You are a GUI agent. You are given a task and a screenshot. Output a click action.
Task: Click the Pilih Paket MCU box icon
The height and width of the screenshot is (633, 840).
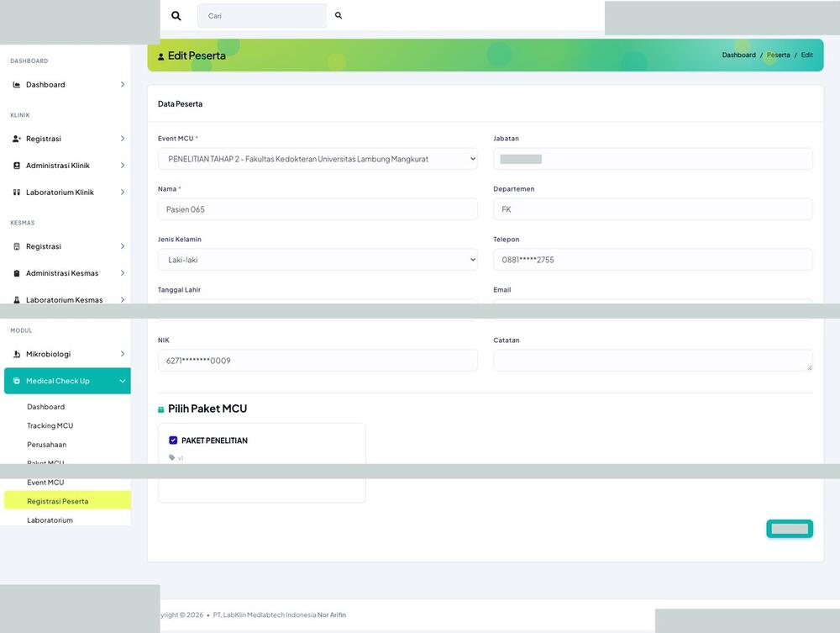pos(160,410)
